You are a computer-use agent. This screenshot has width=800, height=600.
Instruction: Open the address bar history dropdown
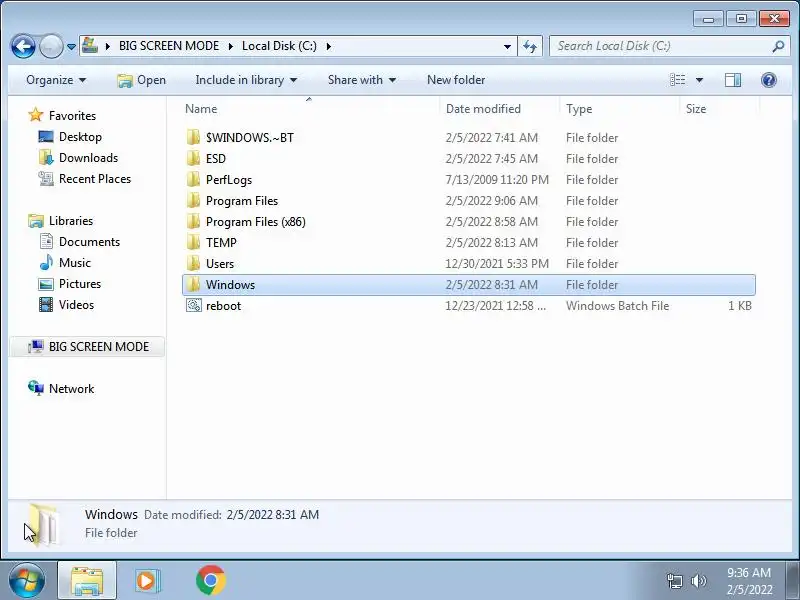coord(507,46)
